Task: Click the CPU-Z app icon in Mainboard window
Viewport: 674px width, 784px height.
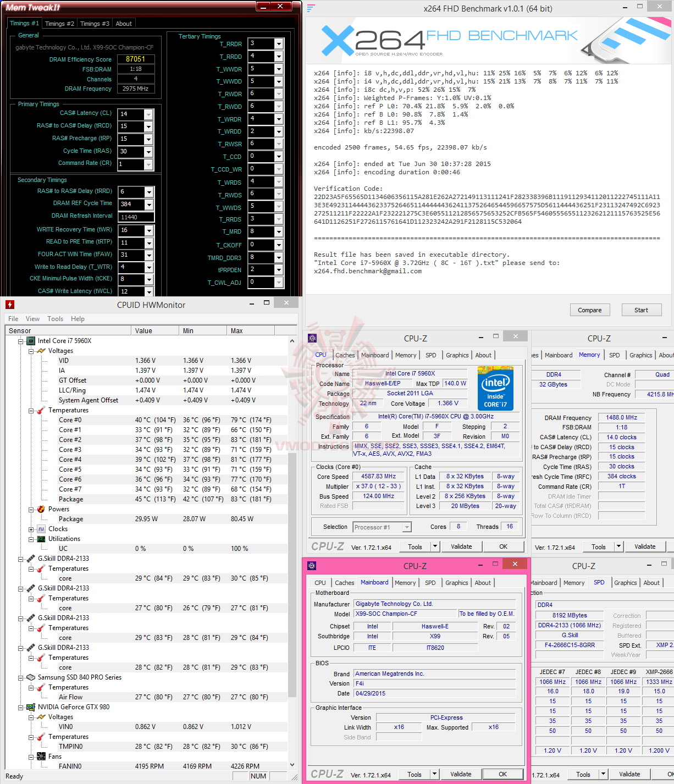Action: [312, 566]
